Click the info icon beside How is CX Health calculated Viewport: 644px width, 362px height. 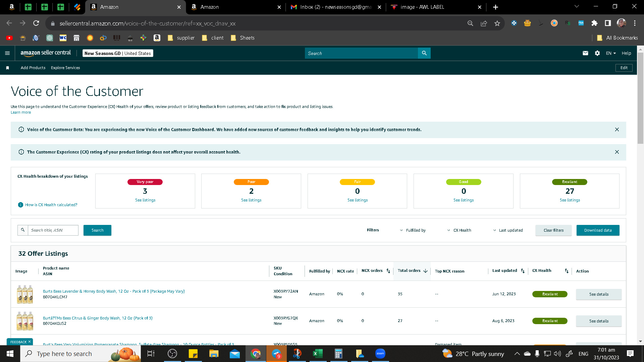click(x=20, y=205)
